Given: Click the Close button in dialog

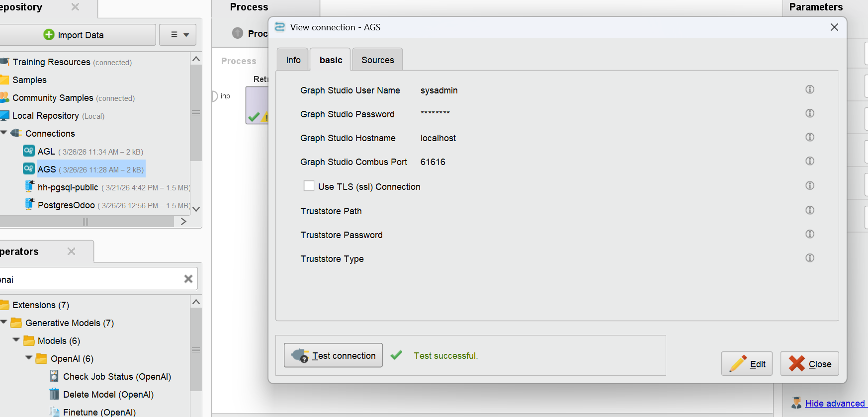Looking at the screenshot, I should [x=810, y=364].
